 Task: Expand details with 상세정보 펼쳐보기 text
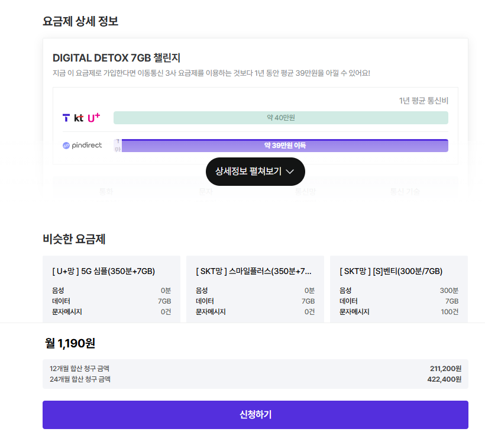pyautogui.click(x=248, y=172)
